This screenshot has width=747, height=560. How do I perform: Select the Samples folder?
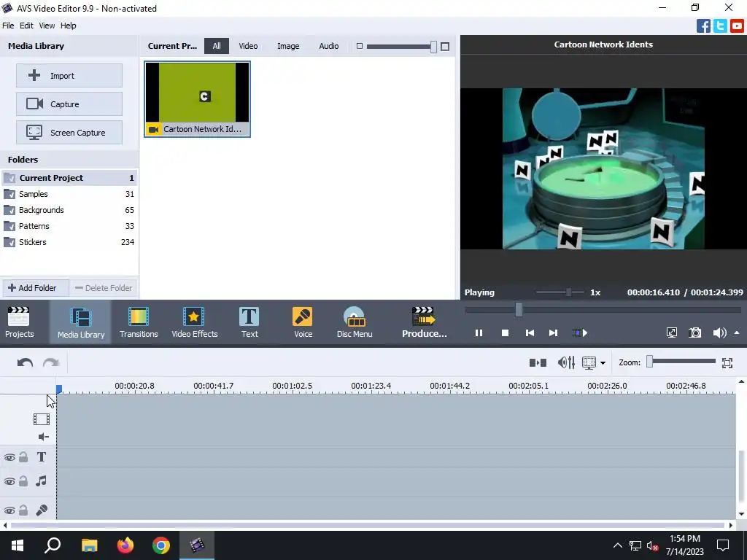[x=69, y=194]
